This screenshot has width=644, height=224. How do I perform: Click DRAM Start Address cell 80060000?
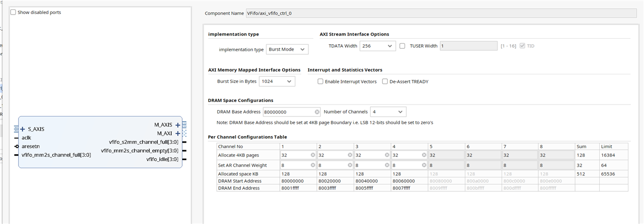pos(410,181)
